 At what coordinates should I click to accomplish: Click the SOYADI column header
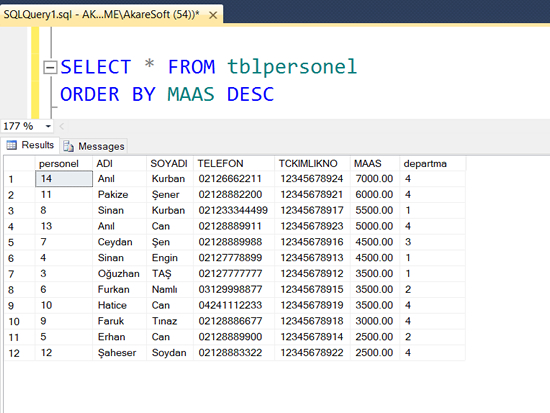pos(170,164)
